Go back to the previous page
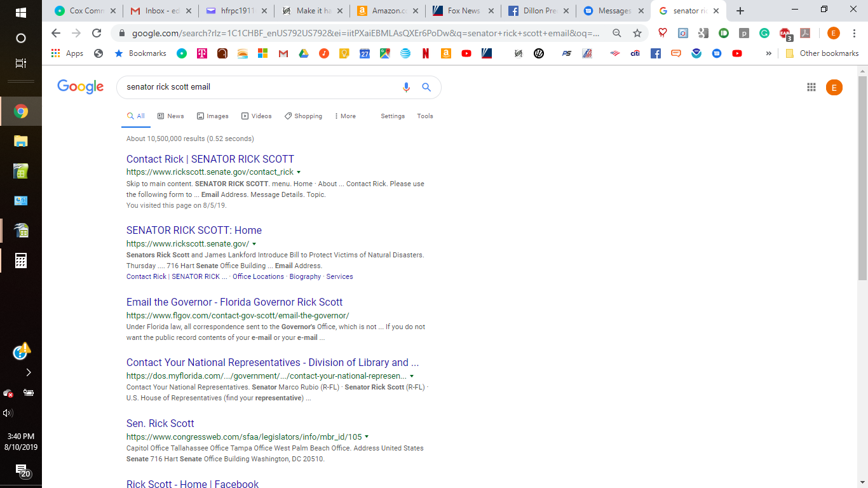 (56, 33)
